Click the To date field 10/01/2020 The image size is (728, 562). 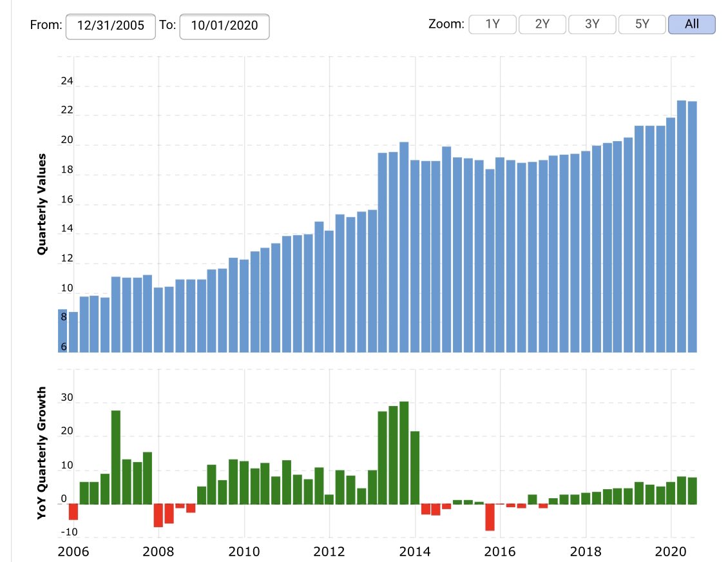click(224, 26)
